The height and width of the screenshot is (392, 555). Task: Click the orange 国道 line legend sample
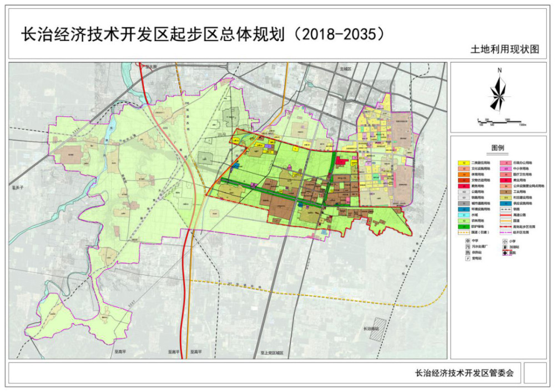pos(506,221)
